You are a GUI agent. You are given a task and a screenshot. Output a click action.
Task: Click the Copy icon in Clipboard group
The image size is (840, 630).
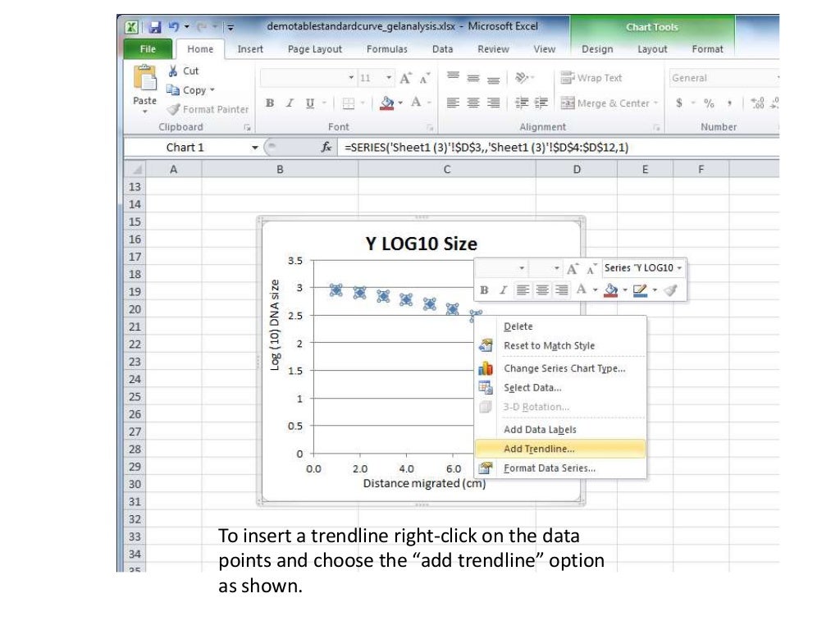(x=172, y=90)
